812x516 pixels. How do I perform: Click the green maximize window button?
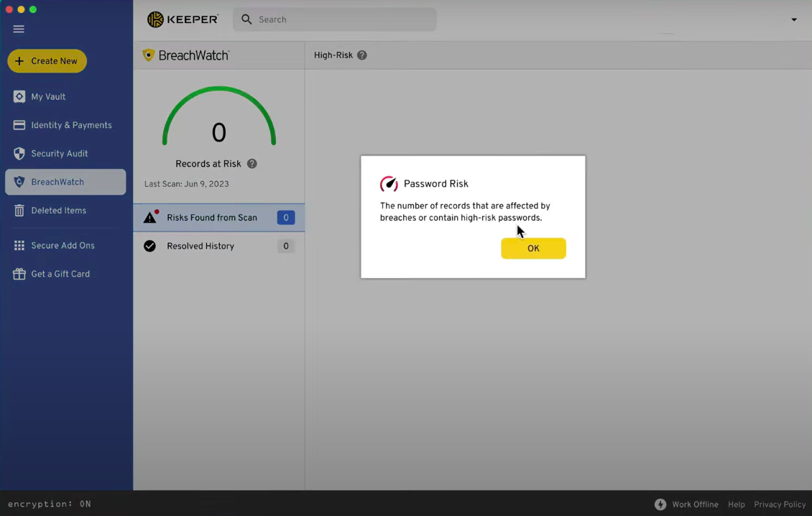pyautogui.click(x=32, y=9)
